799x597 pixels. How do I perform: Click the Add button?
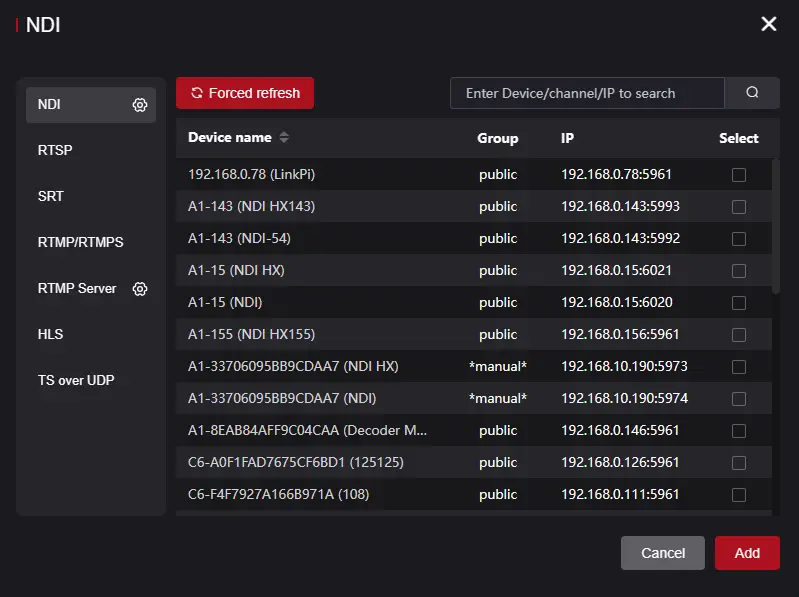click(747, 553)
